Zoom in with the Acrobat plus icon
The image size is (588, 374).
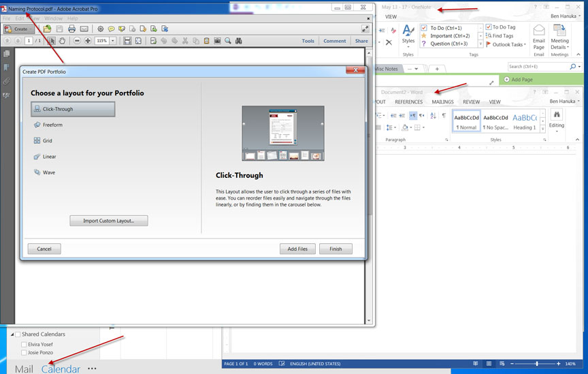tap(88, 41)
